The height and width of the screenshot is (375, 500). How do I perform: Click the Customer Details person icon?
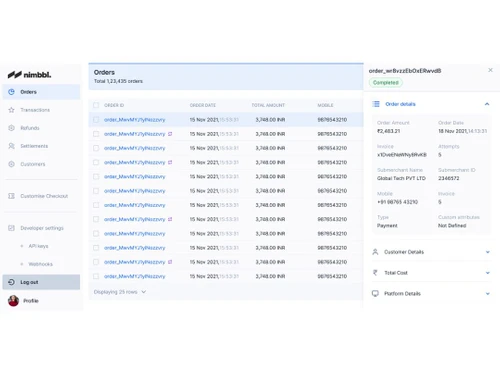coord(375,252)
